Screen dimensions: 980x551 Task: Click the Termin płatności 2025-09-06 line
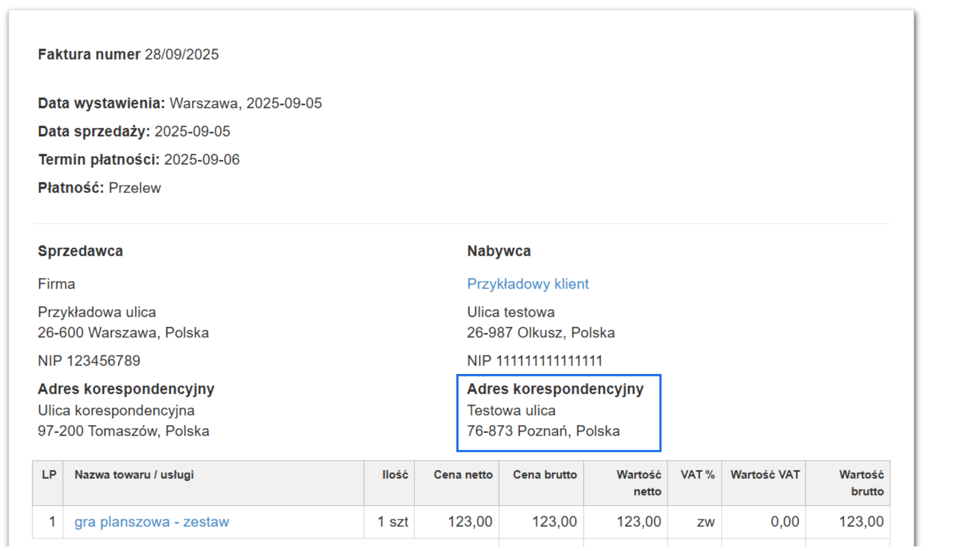click(x=139, y=160)
